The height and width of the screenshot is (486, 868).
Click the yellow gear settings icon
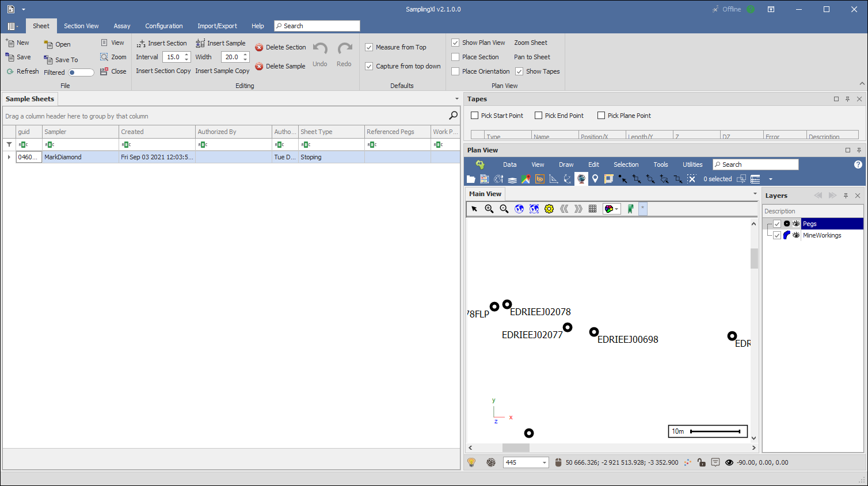tap(549, 209)
